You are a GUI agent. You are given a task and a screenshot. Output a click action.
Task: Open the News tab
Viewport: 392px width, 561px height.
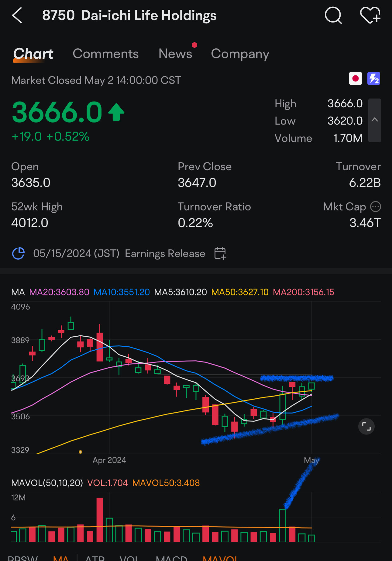tap(175, 54)
